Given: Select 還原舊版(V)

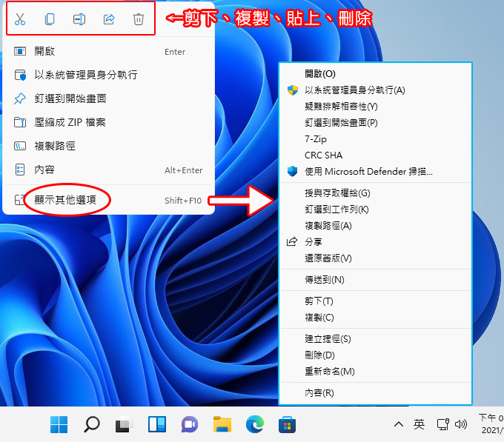Looking at the screenshot, I should (376, 258).
